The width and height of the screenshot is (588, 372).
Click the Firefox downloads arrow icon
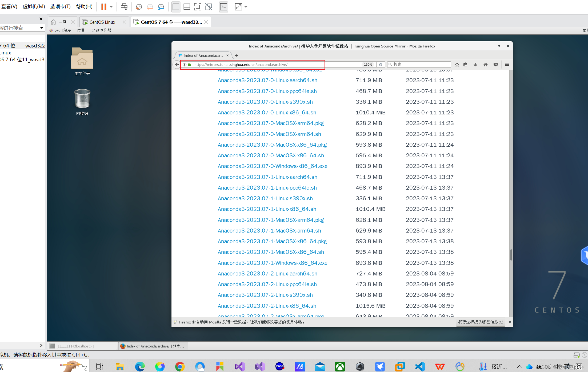coord(475,65)
